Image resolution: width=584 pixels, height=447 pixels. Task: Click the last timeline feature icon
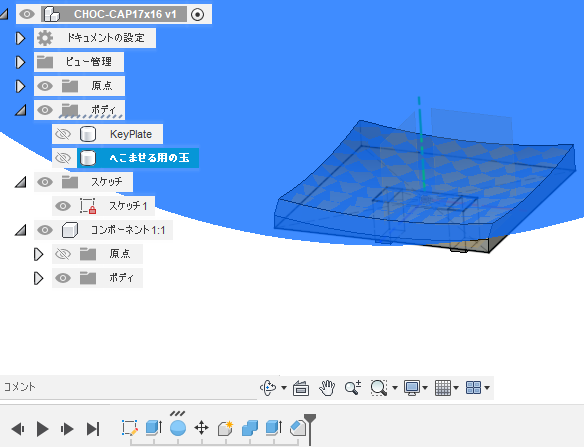point(298,428)
